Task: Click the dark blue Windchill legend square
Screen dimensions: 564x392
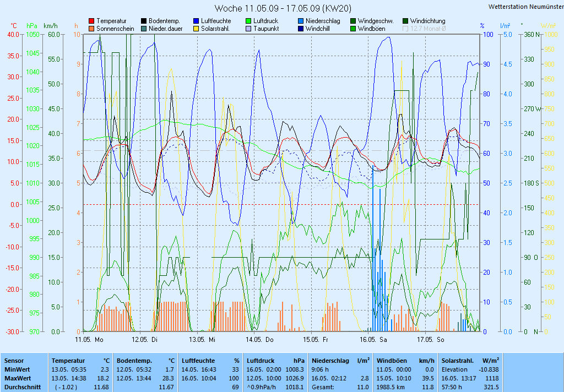Action: pos(301,29)
